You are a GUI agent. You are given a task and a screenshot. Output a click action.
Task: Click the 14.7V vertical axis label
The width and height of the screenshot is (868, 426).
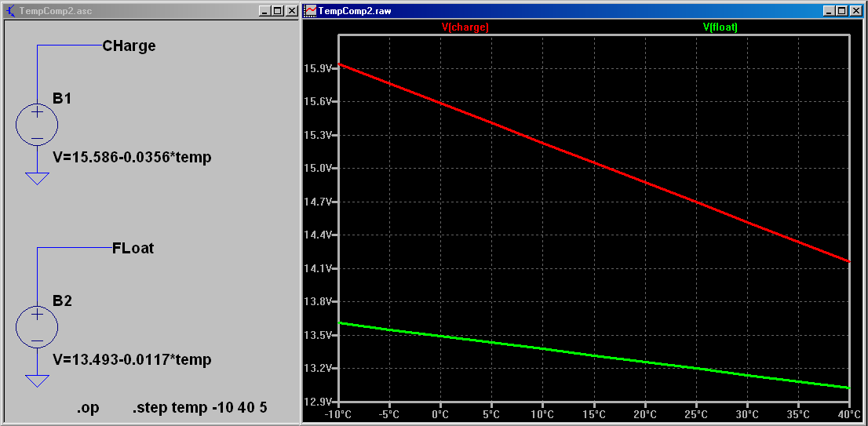tap(318, 202)
